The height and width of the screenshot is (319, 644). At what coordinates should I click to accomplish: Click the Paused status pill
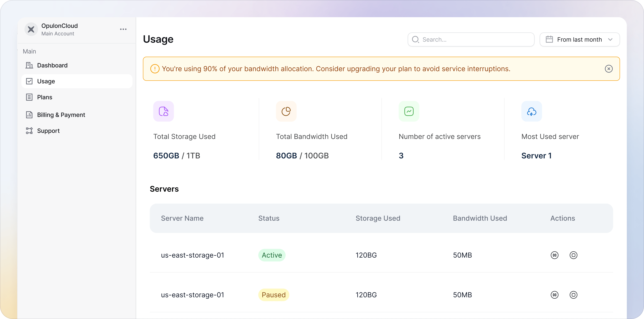point(274,295)
